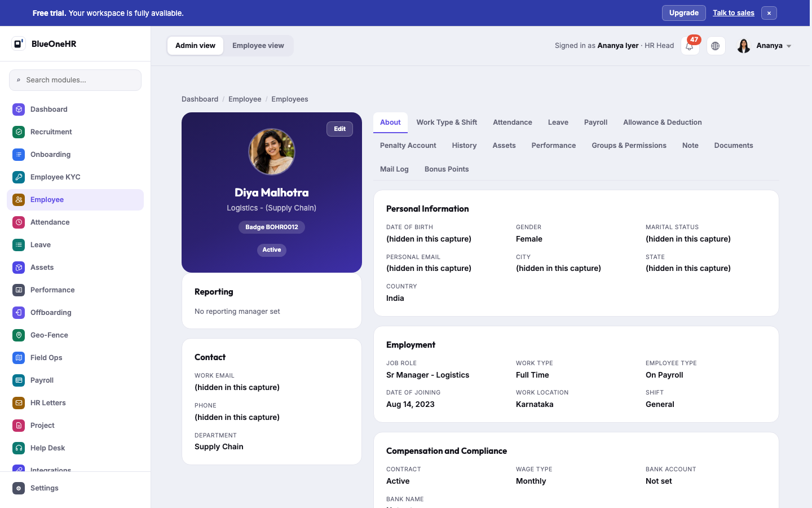The height and width of the screenshot is (508, 812).
Task: Open notifications bell with 47 badge
Action: click(690, 46)
